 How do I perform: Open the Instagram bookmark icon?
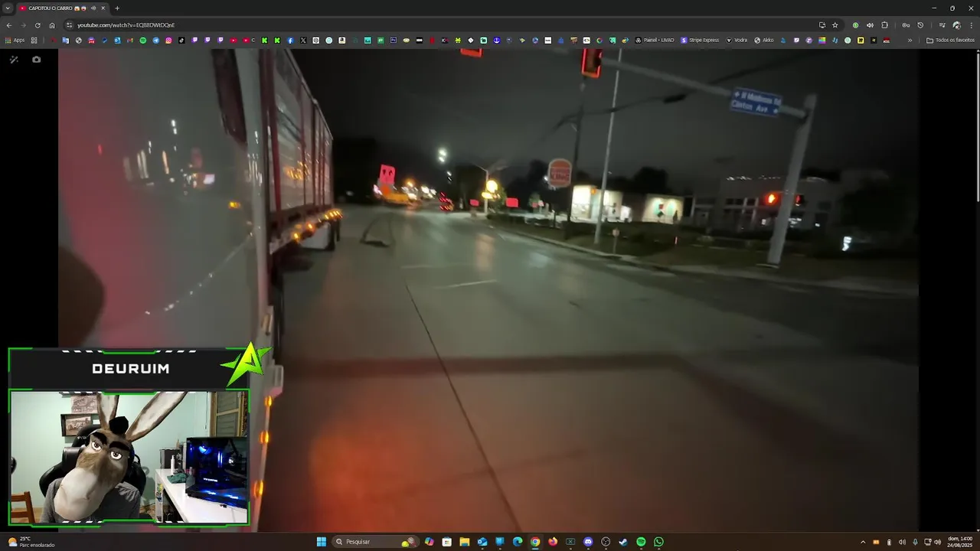(x=168, y=40)
